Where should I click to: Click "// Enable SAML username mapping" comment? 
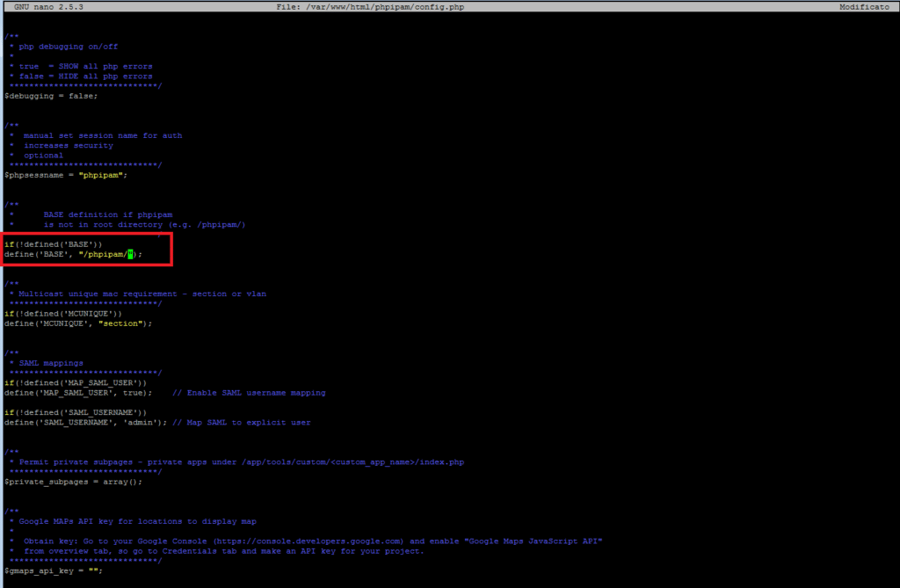[249, 393]
